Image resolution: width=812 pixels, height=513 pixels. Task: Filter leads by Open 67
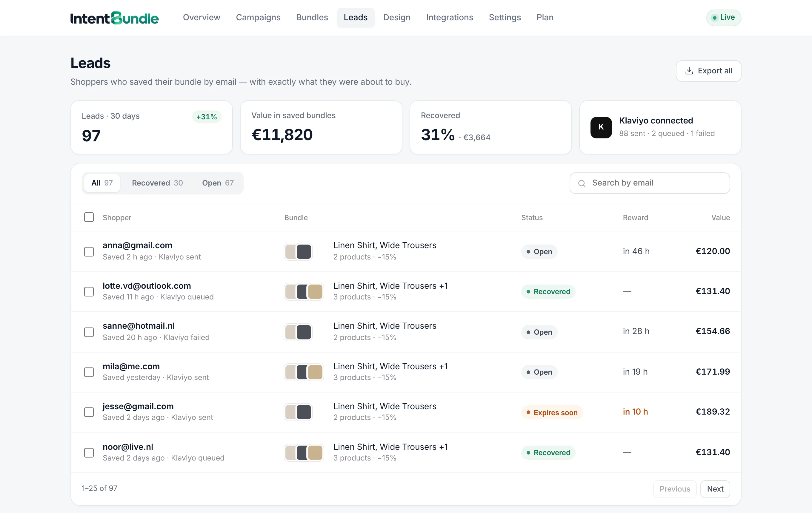218,183
